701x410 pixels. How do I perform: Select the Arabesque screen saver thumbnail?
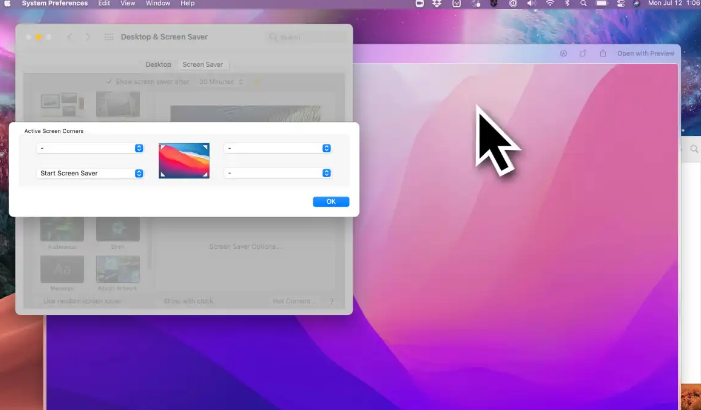click(x=62, y=229)
